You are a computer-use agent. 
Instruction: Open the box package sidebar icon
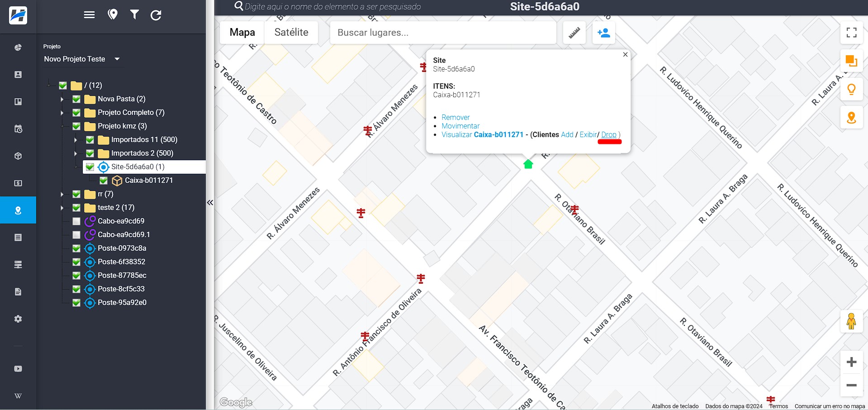click(x=18, y=156)
